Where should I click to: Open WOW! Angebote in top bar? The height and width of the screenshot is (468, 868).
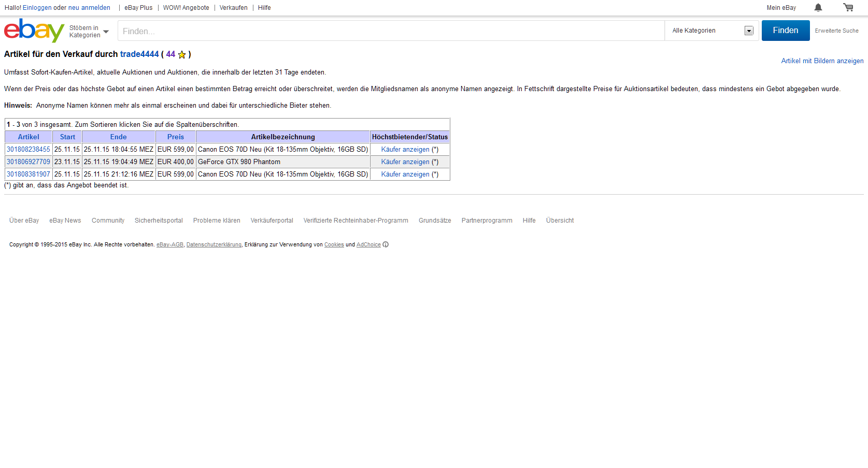(x=186, y=8)
